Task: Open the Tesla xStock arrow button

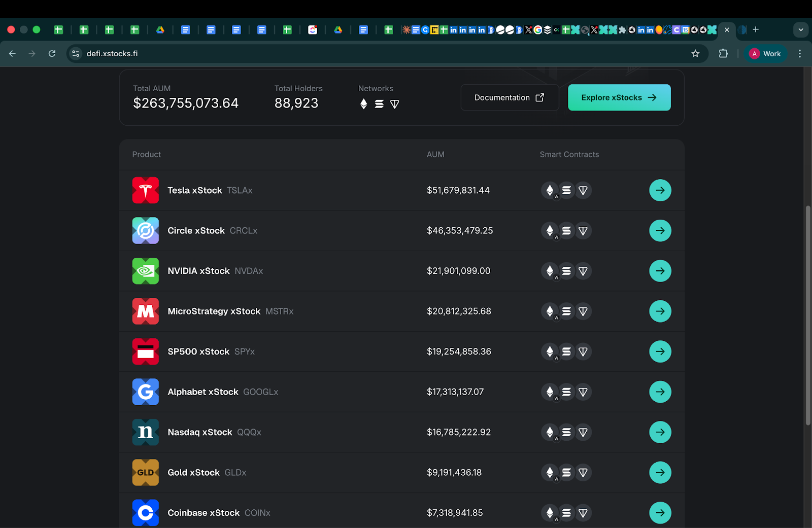Action: tap(660, 190)
